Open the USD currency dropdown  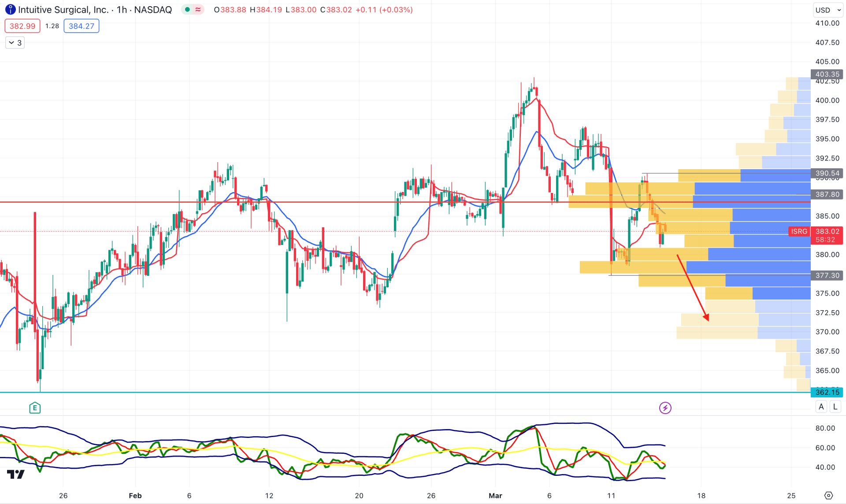[x=827, y=10]
